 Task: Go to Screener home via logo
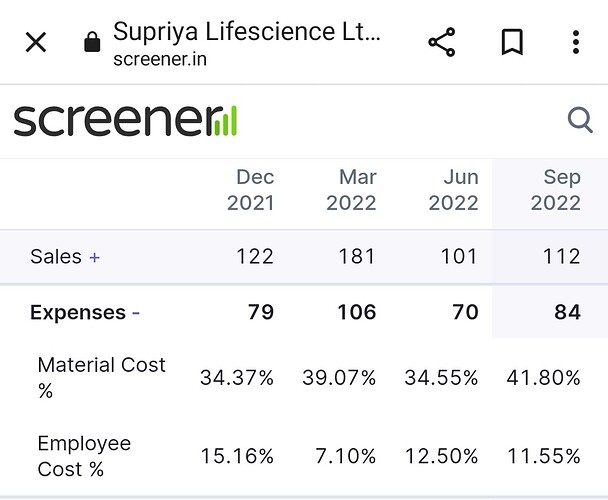(x=125, y=121)
